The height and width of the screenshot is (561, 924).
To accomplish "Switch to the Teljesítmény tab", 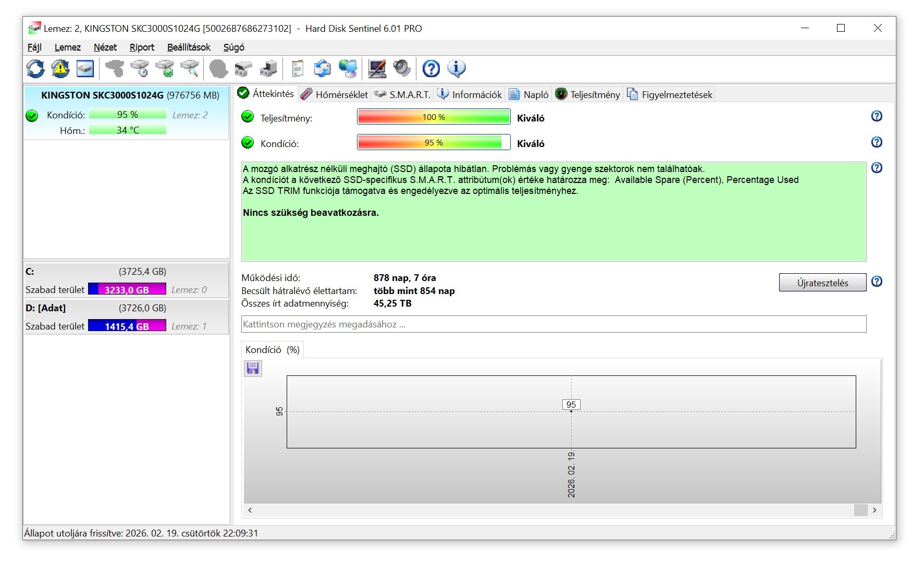I will (x=588, y=94).
